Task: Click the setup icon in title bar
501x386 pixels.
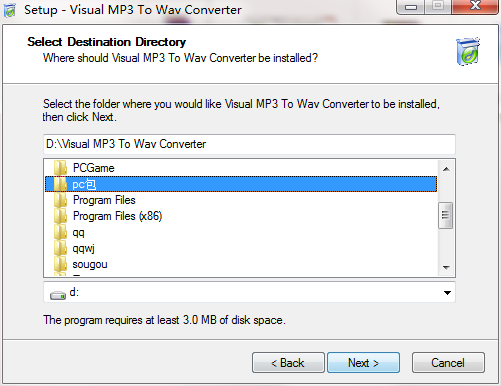Action: click(10, 10)
